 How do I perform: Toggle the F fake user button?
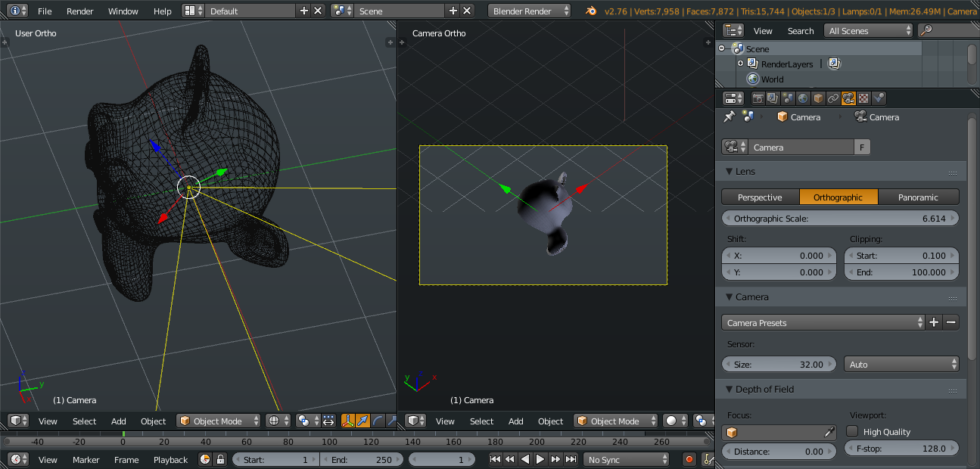tap(862, 148)
